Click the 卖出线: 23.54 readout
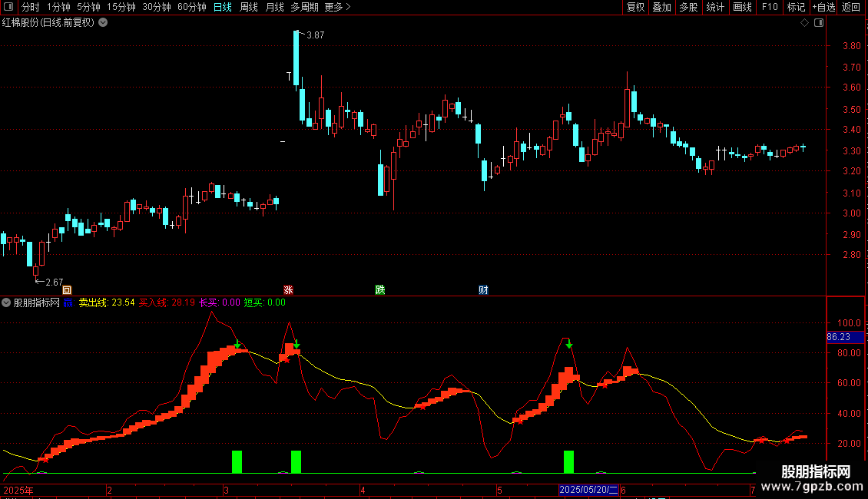The image size is (868, 499). click(x=106, y=302)
